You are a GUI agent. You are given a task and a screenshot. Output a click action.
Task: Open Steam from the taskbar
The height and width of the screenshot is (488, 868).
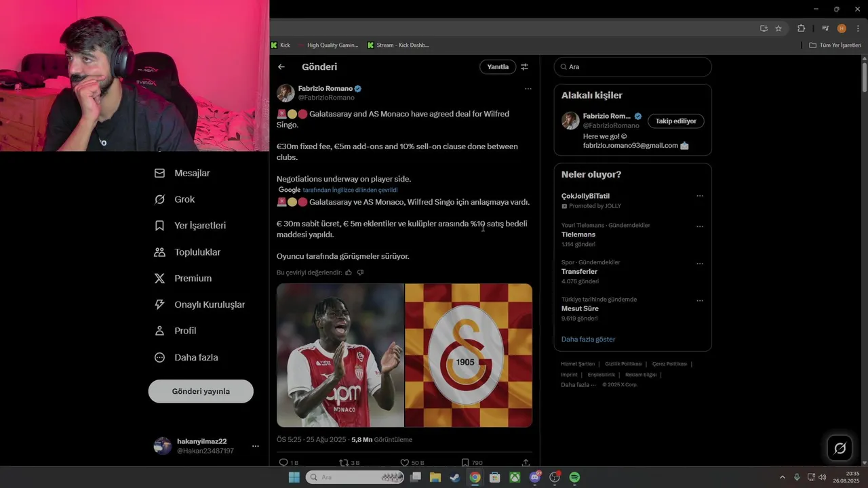(454, 477)
